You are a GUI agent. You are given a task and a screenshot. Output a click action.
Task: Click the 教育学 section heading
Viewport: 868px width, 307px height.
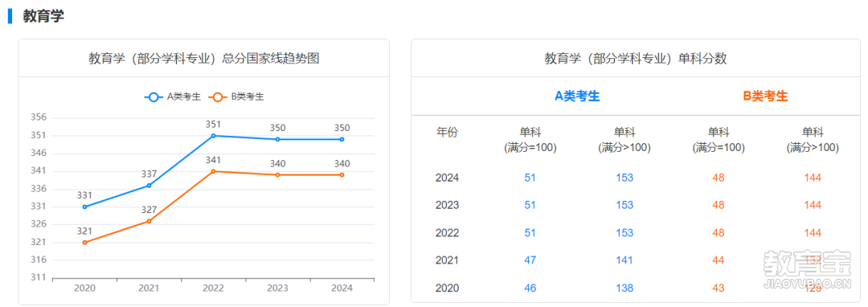43,16
